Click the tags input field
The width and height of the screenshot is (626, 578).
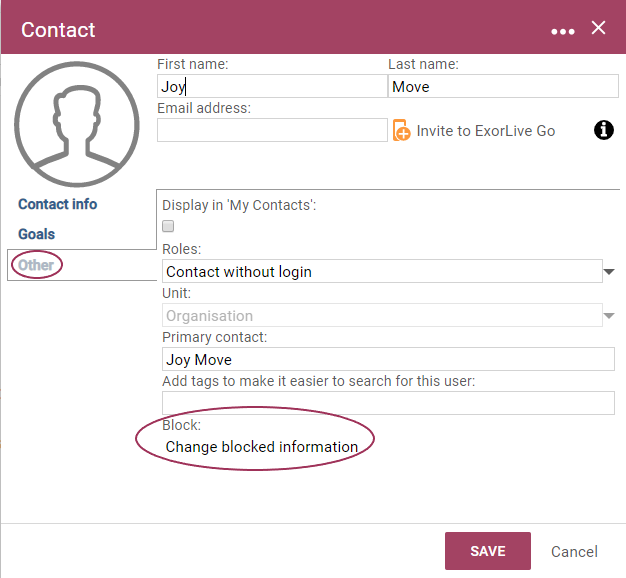coord(388,403)
